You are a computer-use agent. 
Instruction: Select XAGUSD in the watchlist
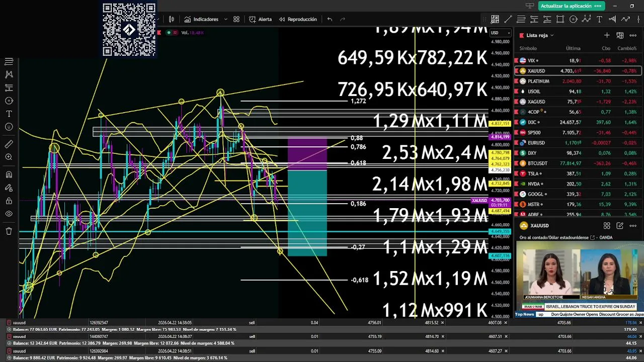578,102
